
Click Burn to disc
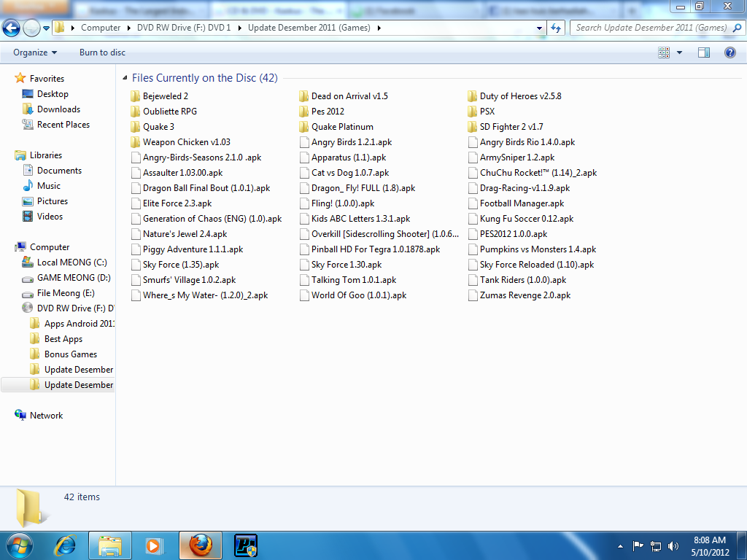[x=102, y=52]
